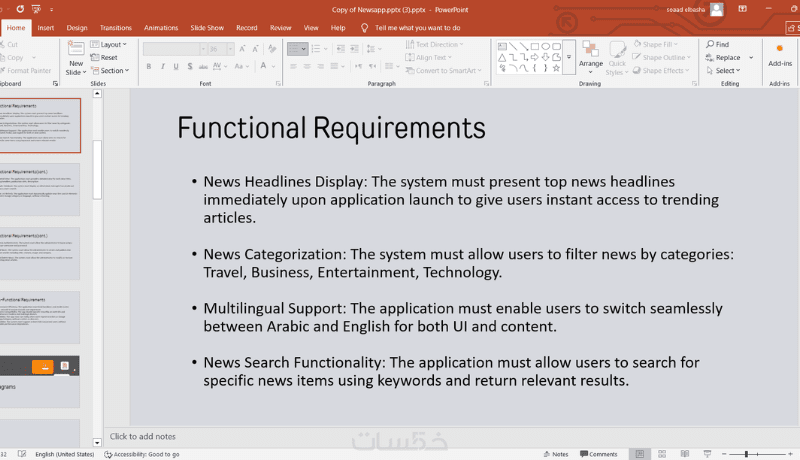Open Shape Outline color menu
The width and height of the screenshot is (800, 460).
pos(662,58)
